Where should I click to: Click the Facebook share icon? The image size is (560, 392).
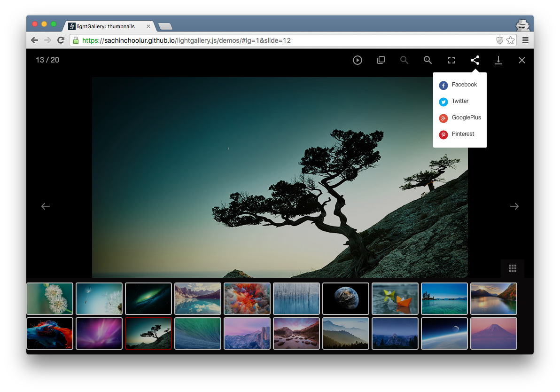[x=443, y=85]
